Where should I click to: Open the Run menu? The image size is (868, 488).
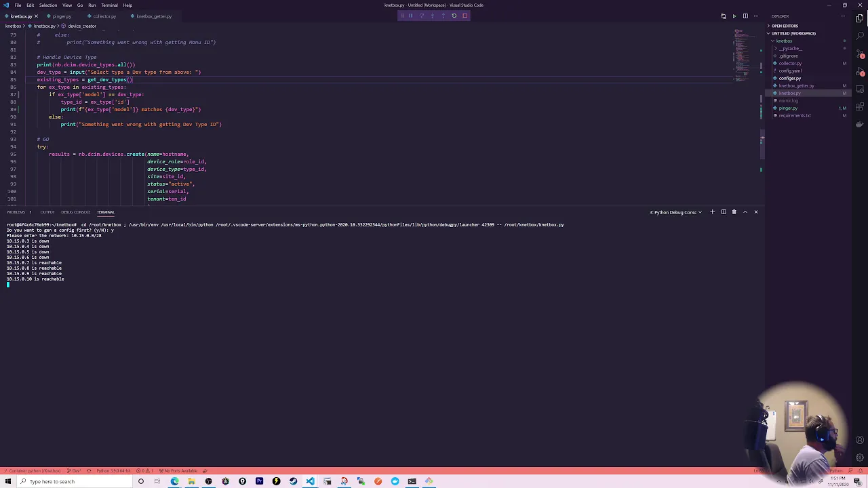pos(92,5)
